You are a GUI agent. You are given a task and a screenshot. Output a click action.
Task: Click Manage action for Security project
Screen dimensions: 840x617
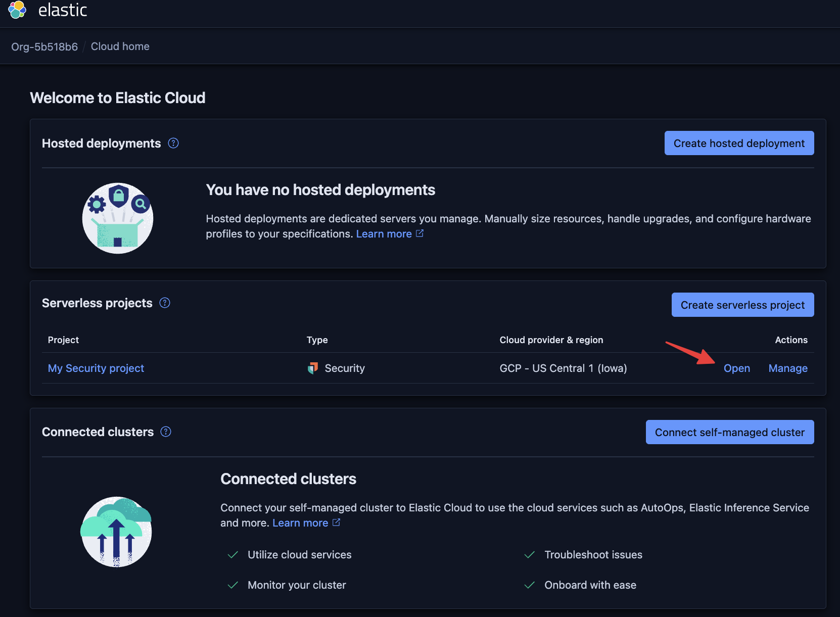pyautogui.click(x=787, y=368)
